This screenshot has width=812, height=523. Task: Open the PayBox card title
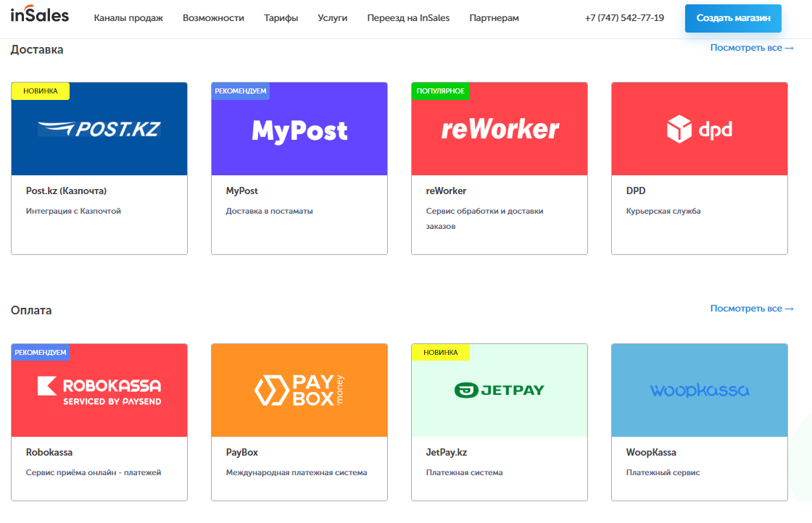tap(242, 452)
